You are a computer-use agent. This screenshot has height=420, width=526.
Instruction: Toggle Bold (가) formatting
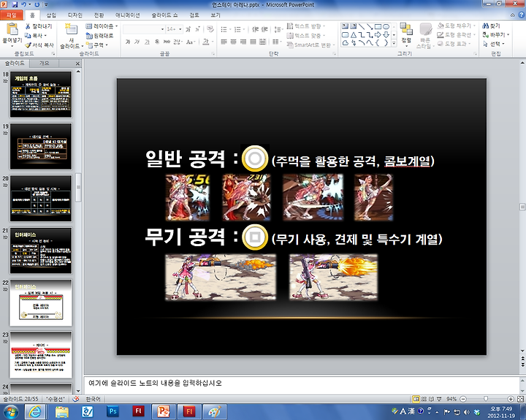[127, 42]
